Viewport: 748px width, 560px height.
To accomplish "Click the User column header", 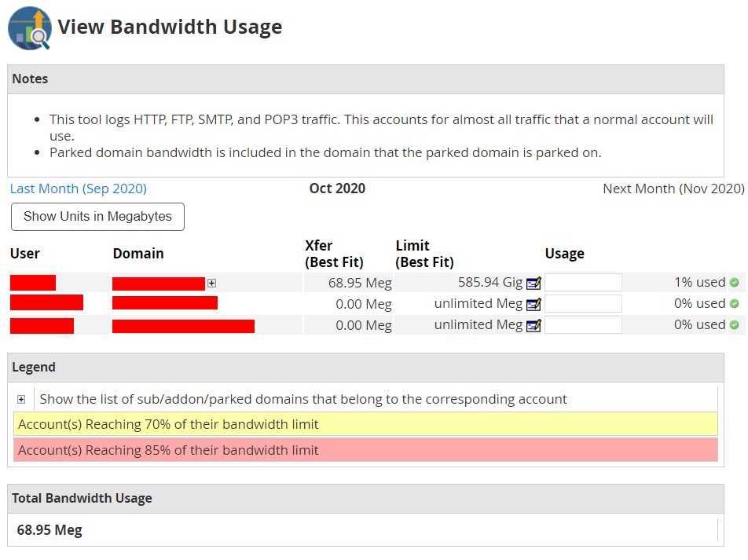I will [25, 254].
